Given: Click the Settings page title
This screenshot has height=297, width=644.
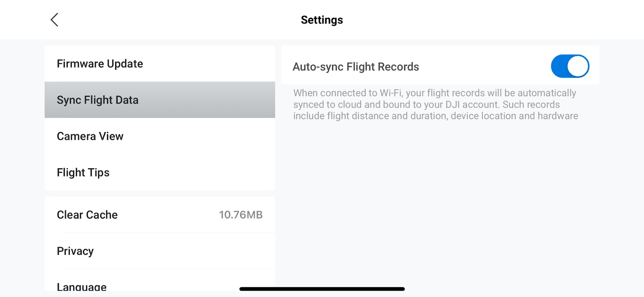Looking at the screenshot, I should [x=322, y=19].
